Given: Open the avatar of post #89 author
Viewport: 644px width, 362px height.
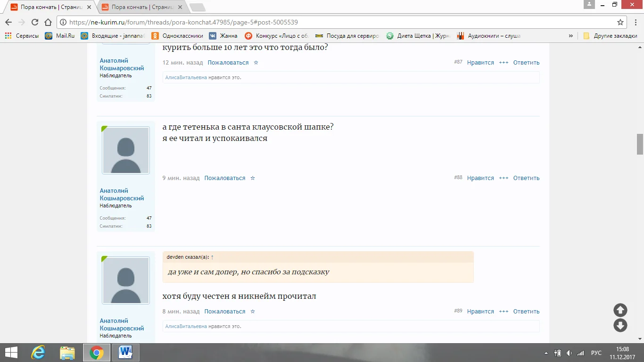Looking at the screenshot, I should point(126,280).
